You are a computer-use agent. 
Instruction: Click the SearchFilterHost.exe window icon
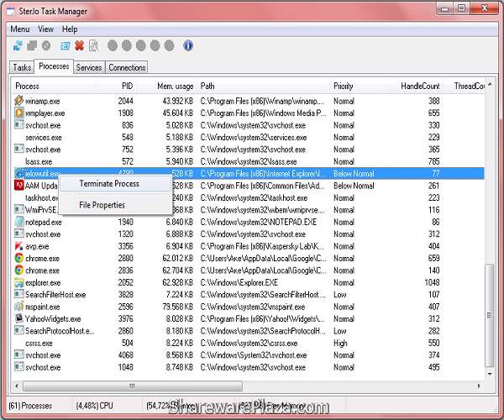(19, 294)
